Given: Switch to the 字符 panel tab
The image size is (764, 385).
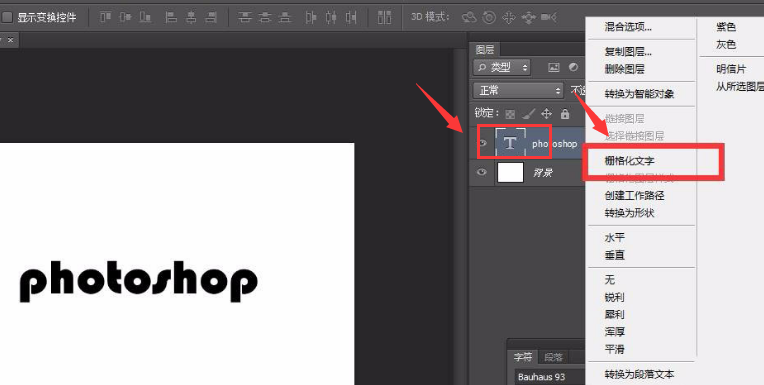Looking at the screenshot, I should [x=523, y=357].
